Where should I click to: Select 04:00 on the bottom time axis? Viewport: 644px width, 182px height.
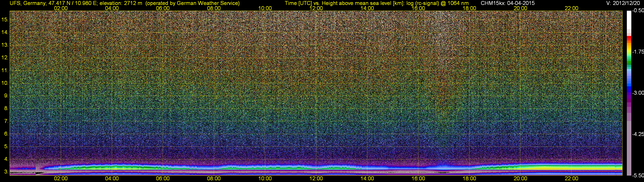point(112,179)
